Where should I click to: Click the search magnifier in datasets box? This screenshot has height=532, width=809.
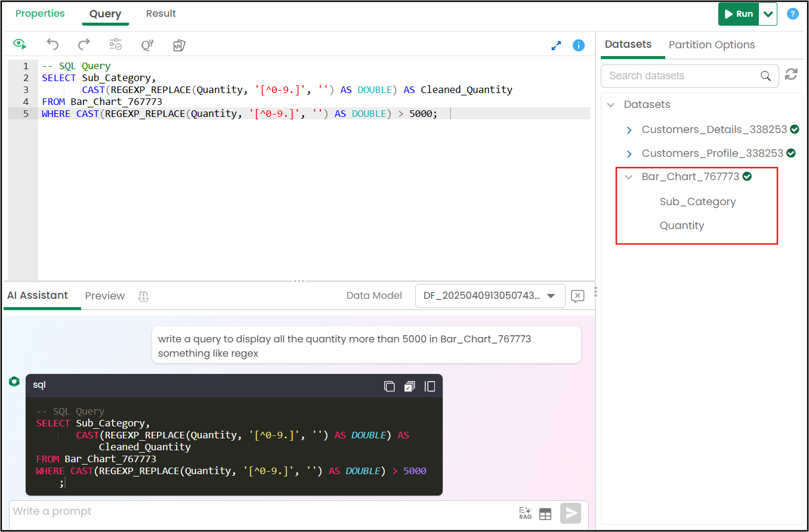click(x=765, y=76)
